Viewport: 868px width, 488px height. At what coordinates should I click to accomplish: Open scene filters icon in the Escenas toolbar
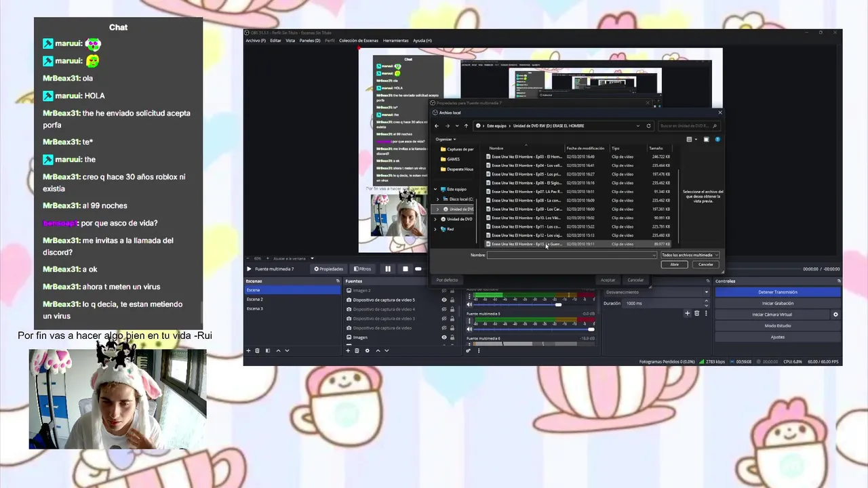click(x=268, y=350)
